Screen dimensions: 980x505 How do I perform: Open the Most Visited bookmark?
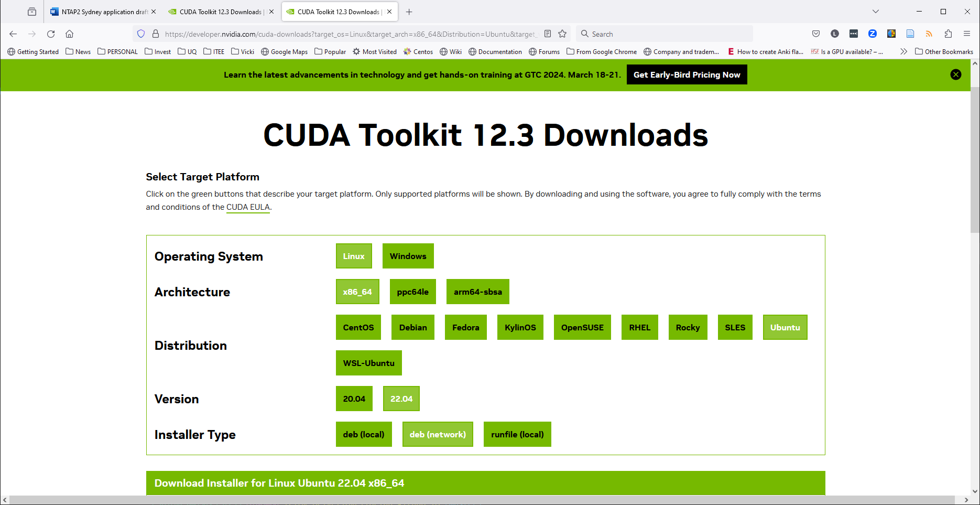tap(375, 51)
